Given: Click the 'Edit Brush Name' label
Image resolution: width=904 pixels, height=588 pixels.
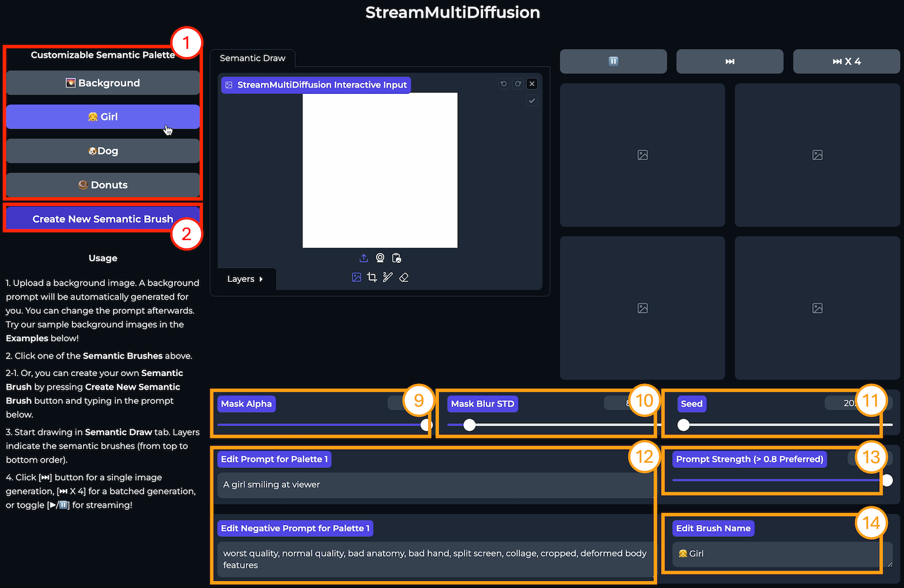Looking at the screenshot, I should (x=713, y=529).
